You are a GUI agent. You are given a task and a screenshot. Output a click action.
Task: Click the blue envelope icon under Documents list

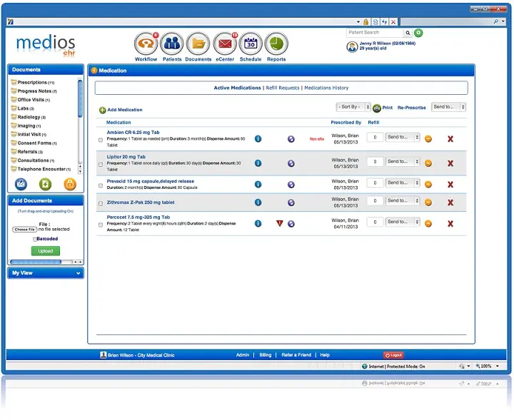(x=21, y=184)
